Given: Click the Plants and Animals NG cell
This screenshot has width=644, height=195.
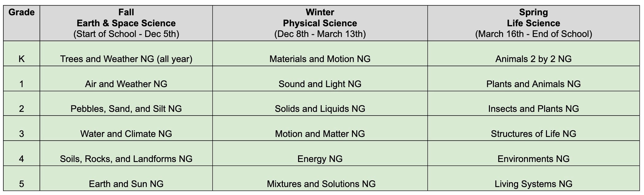Looking at the screenshot, I should (533, 84).
